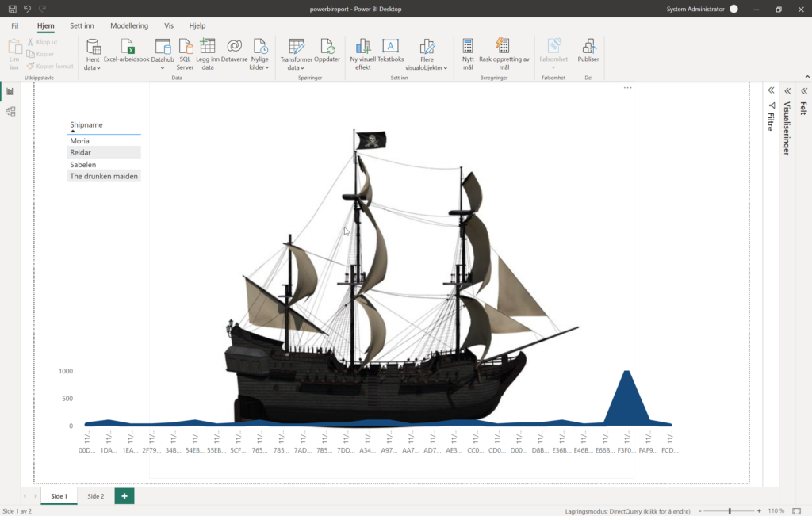The height and width of the screenshot is (516, 812).
Task: Select Reidar in the slicer
Action: 104,153
